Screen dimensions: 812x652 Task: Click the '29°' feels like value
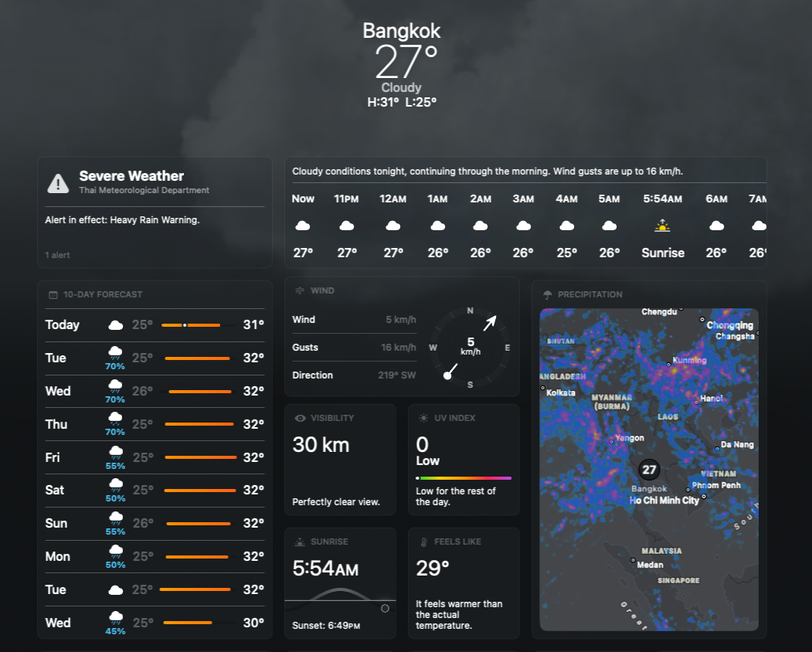click(433, 568)
